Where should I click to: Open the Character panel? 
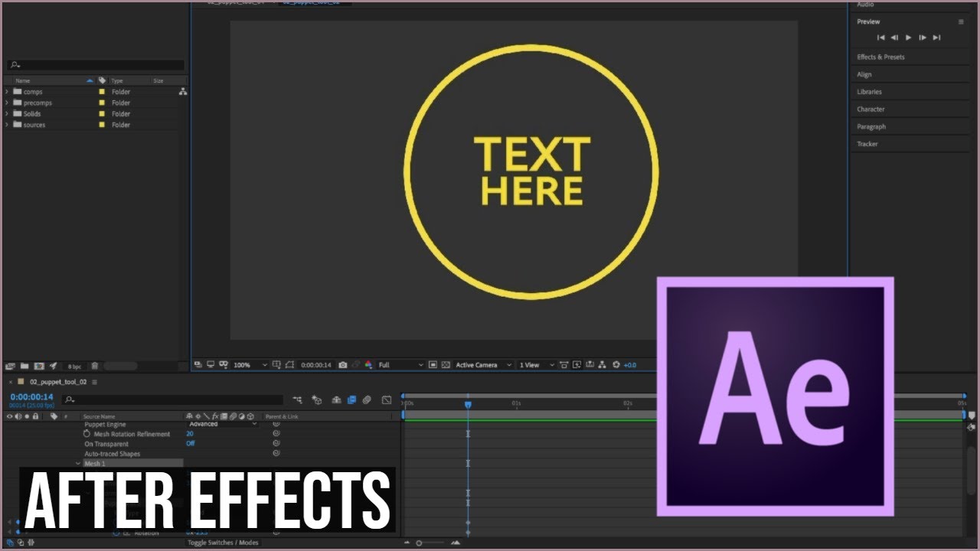871,109
